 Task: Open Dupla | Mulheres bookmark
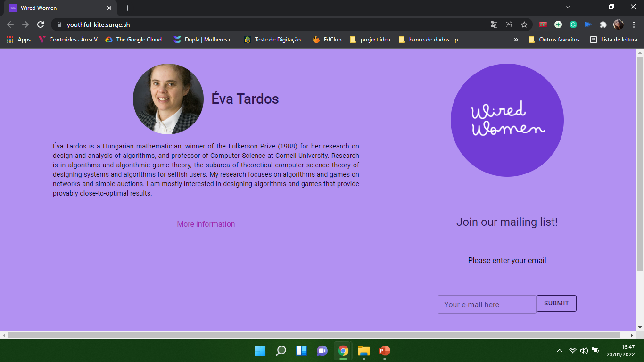tap(205, 40)
